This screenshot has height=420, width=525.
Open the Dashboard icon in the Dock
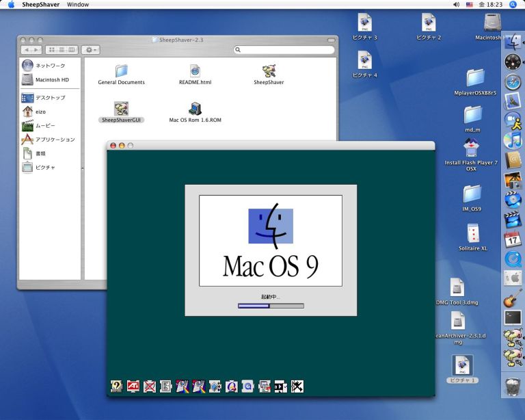(x=513, y=62)
